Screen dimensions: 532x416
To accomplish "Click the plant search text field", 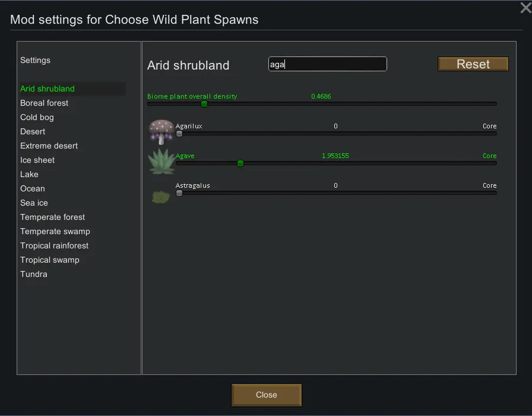I will 328,64.
